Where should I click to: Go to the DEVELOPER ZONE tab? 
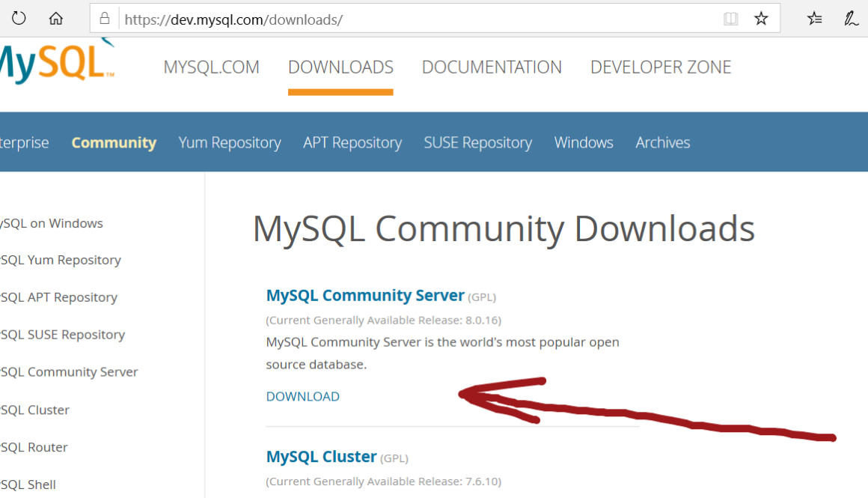pos(661,67)
